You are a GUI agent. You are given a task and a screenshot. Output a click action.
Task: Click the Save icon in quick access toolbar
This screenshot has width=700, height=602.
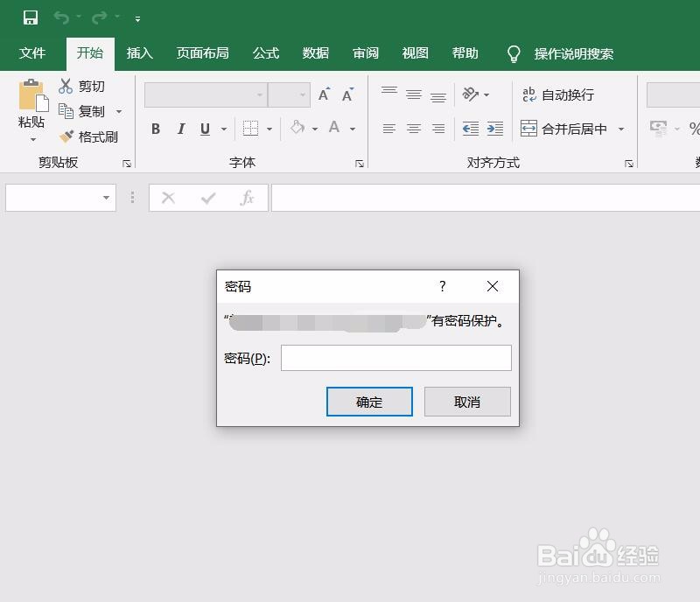coord(31,17)
